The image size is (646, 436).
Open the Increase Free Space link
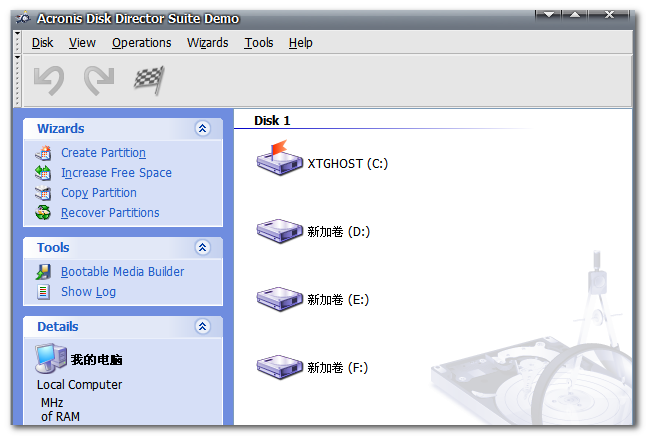(x=116, y=173)
